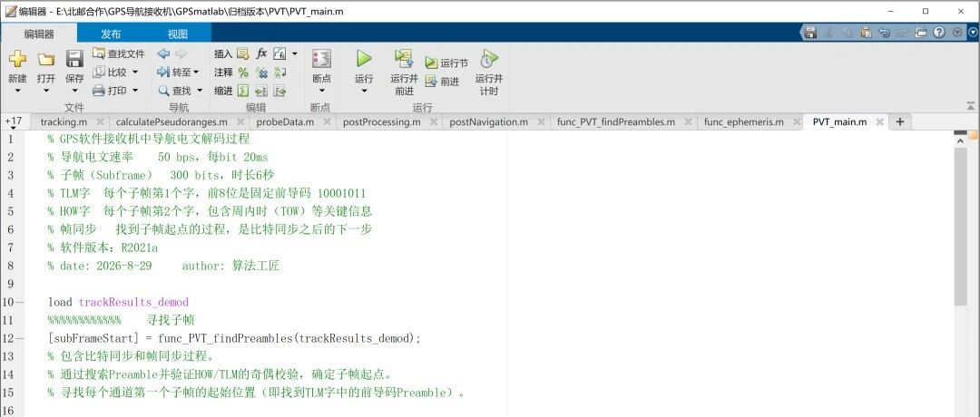Open the 保存 dropdown arrow
The image size is (980, 417).
pos(74,91)
